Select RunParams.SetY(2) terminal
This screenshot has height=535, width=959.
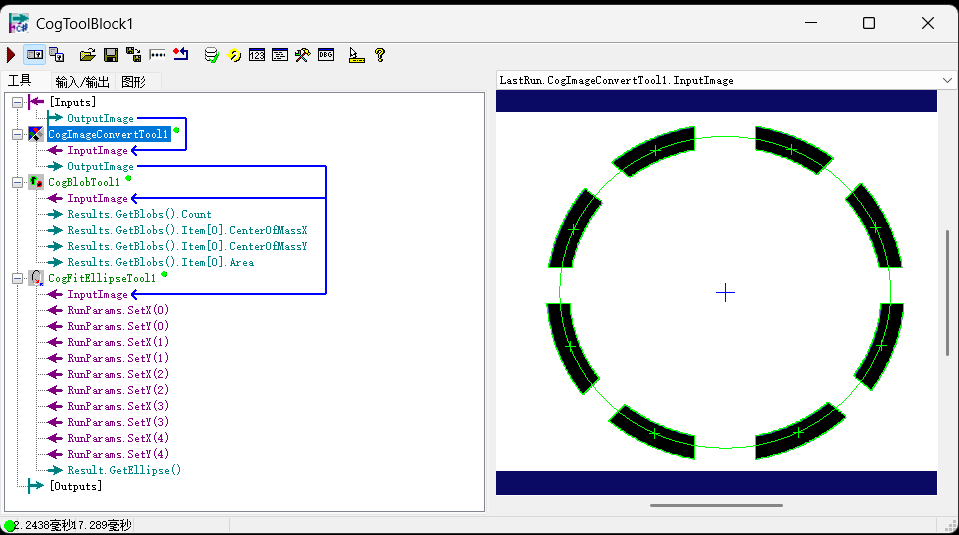point(118,390)
